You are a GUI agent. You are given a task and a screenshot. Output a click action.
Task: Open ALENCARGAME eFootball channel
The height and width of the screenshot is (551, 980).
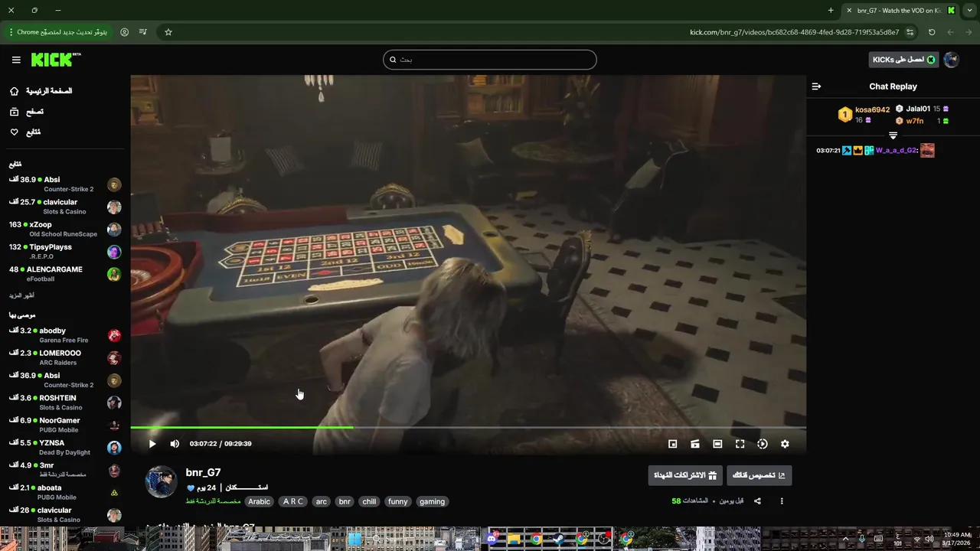pos(65,274)
